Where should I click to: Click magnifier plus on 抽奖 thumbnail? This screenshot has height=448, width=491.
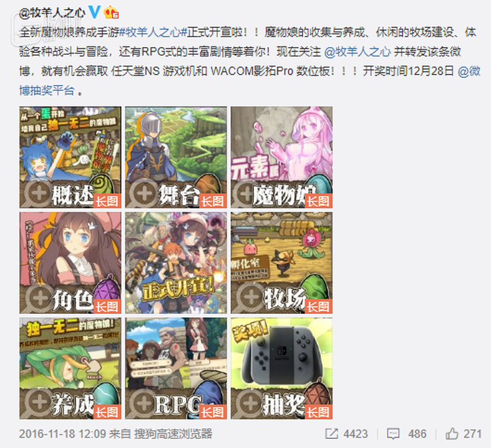click(x=250, y=404)
